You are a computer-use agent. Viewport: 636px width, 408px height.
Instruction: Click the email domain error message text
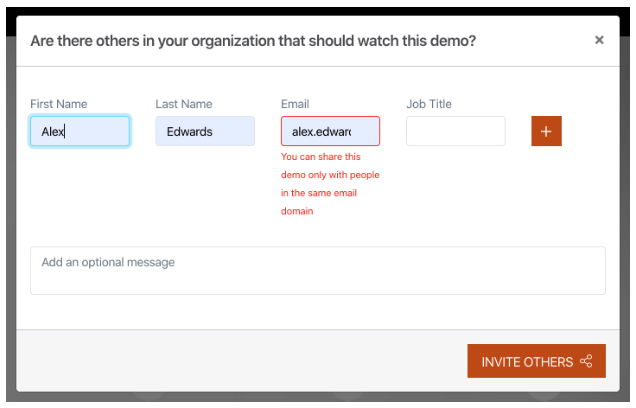point(330,184)
